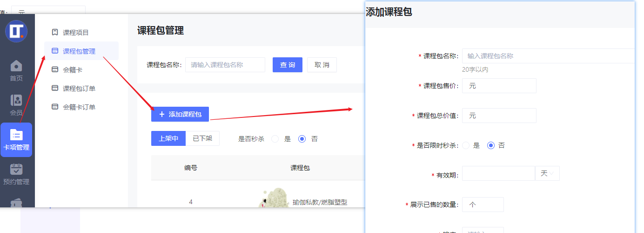Click the 取消 button

322,65
